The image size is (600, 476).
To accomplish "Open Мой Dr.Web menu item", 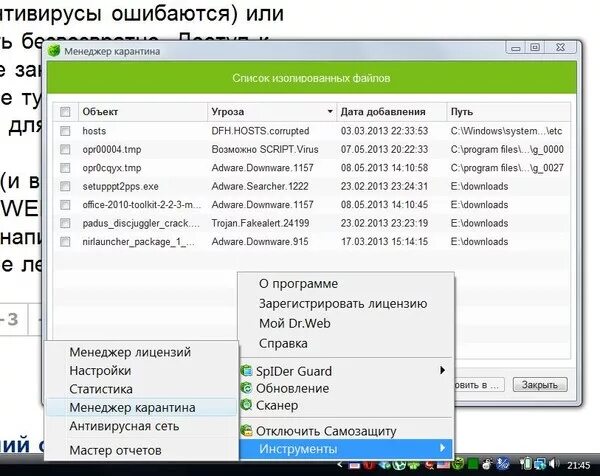I will [x=295, y=323].
